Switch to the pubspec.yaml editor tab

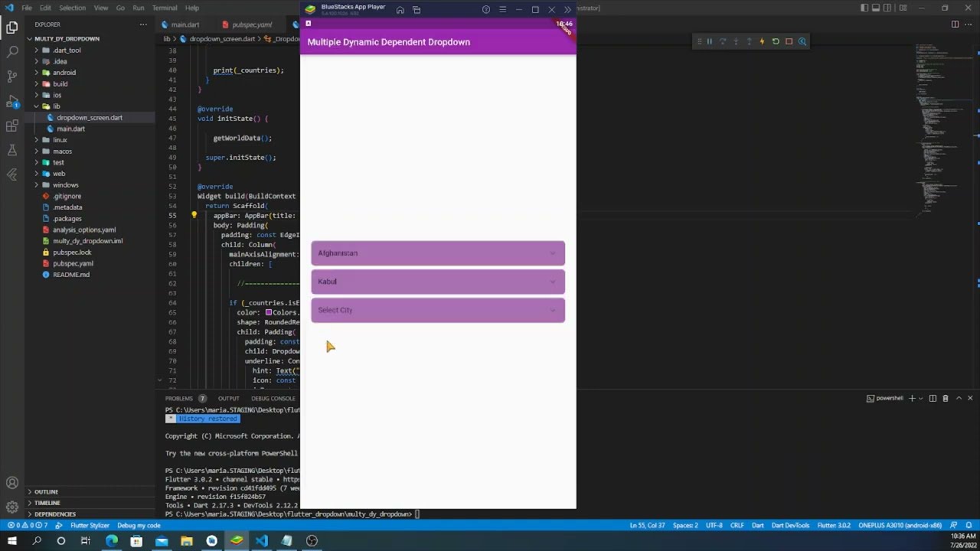click(252, 24)
